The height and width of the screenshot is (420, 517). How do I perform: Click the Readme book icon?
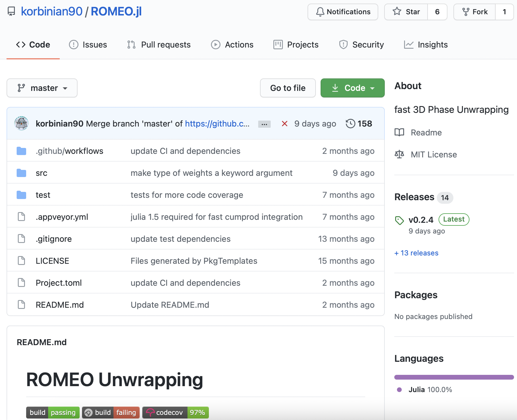coord(399,132)
